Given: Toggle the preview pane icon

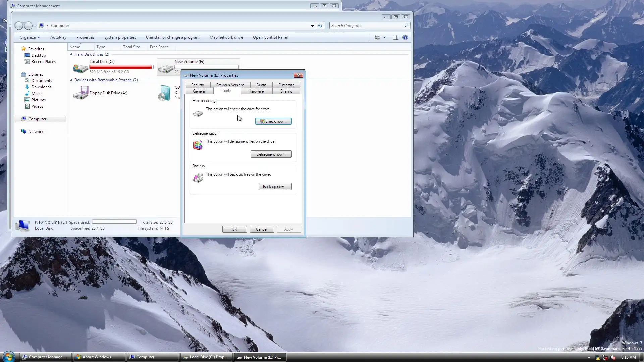Looking at the screenshot, I should click(x=396, y=37).
